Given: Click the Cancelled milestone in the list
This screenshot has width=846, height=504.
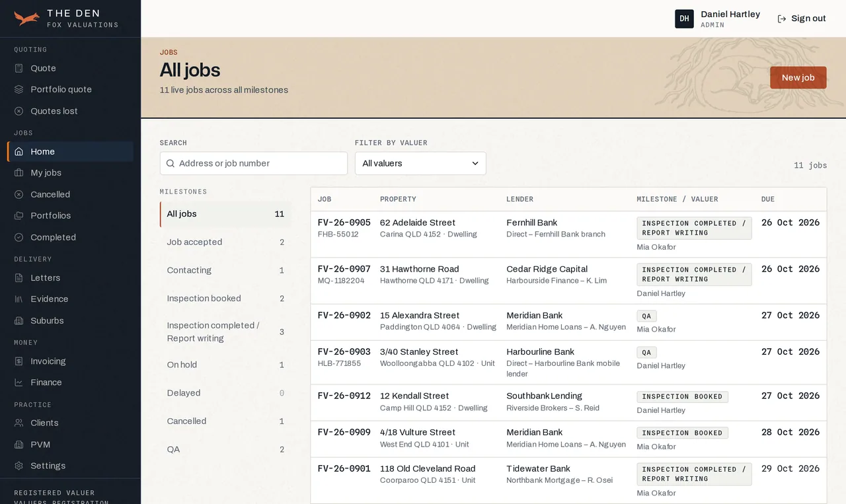Looking at the screenshot, I should coord(225,421).
